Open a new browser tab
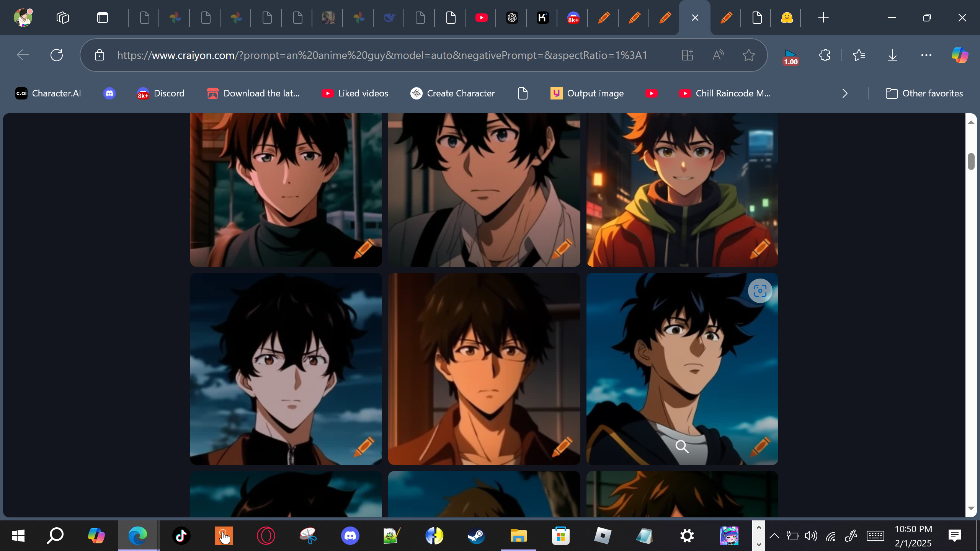The width and height of the screenshot is (980, 551). point(823,18)
